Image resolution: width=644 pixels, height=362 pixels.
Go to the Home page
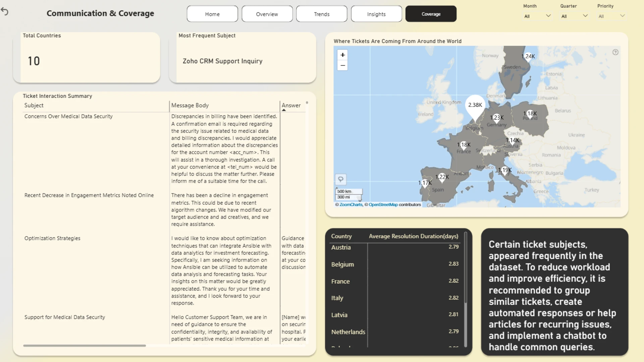212,14
